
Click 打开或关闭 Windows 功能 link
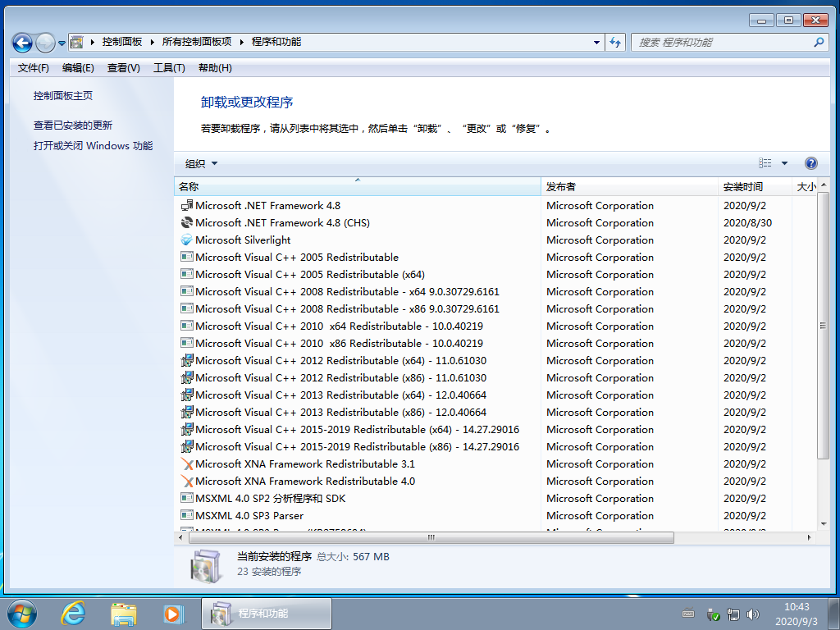[x=93, y=146]
